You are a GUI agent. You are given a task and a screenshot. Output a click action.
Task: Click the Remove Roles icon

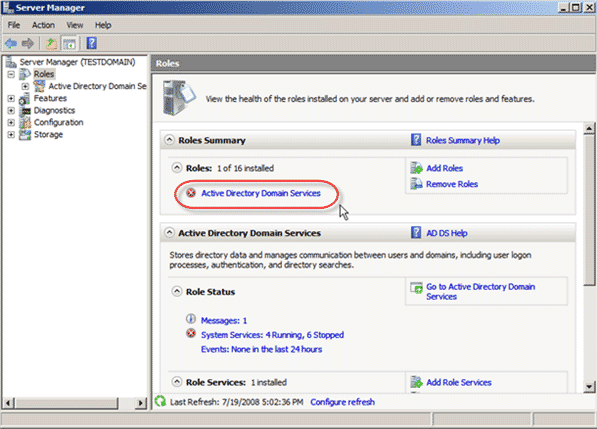click(x=417, y=183)
